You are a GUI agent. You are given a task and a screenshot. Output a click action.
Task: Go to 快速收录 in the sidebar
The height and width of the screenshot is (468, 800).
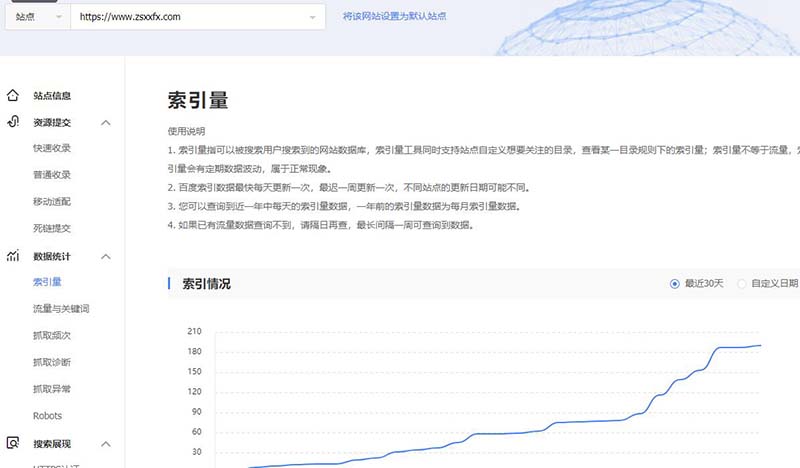[52, 149]
